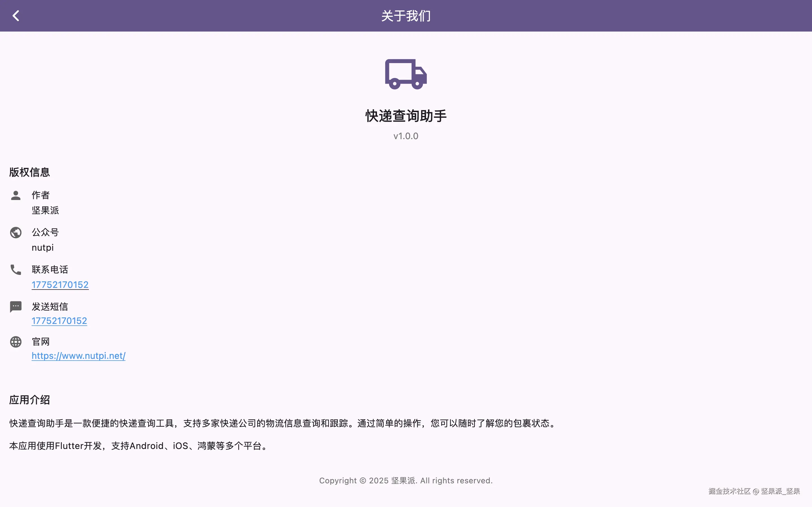
Task: Open the phone link 17752170152
Action: (60, 284)
